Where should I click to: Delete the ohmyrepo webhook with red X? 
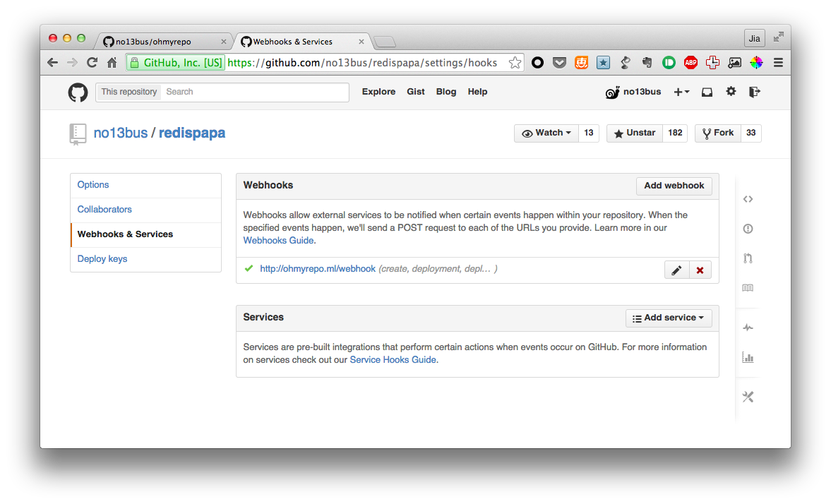coord(700,270)
